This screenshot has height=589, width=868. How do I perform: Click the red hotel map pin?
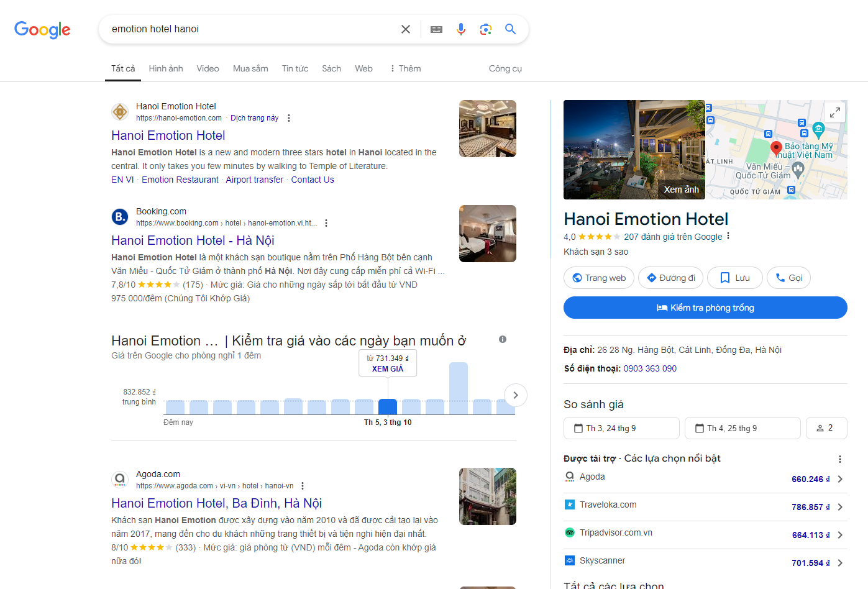tap(776, 148)
